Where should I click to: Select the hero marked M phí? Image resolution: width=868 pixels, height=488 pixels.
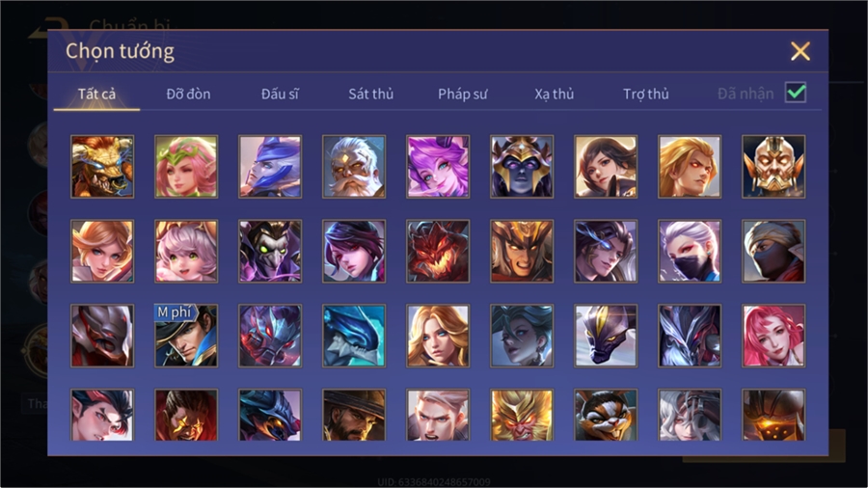(x=186, y=336)
